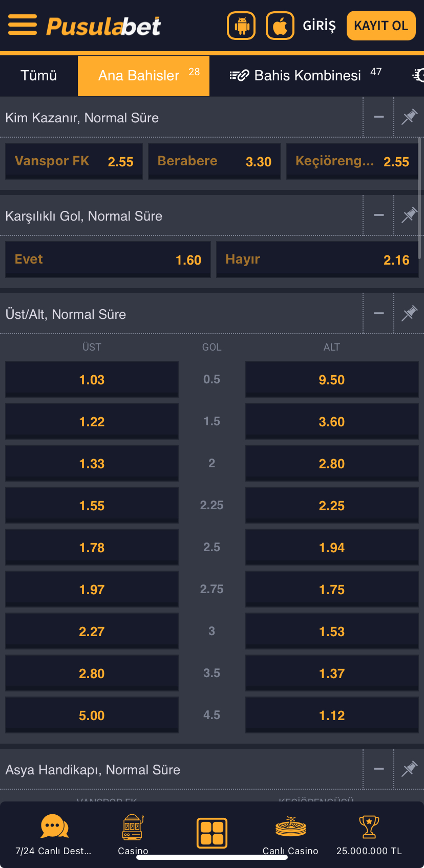This screenshot has width=424, height=868.
Task: Tap the Android app download icon
Action: point(241,26)
